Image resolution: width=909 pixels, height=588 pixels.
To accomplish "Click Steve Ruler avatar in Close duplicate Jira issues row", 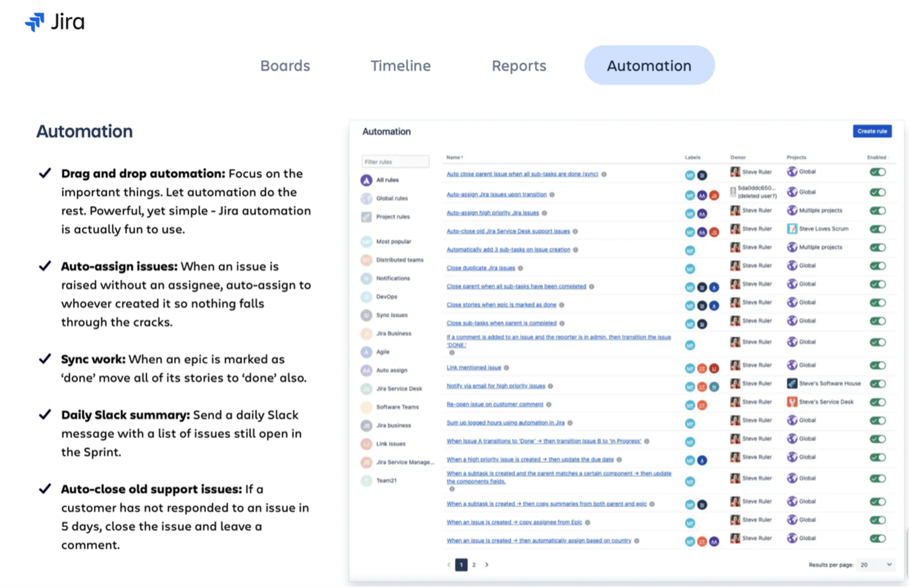I will pos(735,266).
